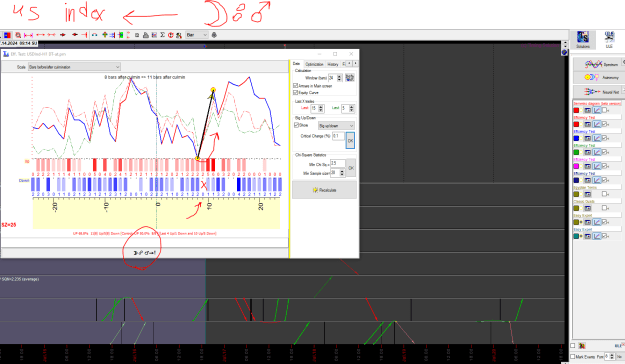Toggle checkbox of green Efficiency Test row

pos(604,152)
